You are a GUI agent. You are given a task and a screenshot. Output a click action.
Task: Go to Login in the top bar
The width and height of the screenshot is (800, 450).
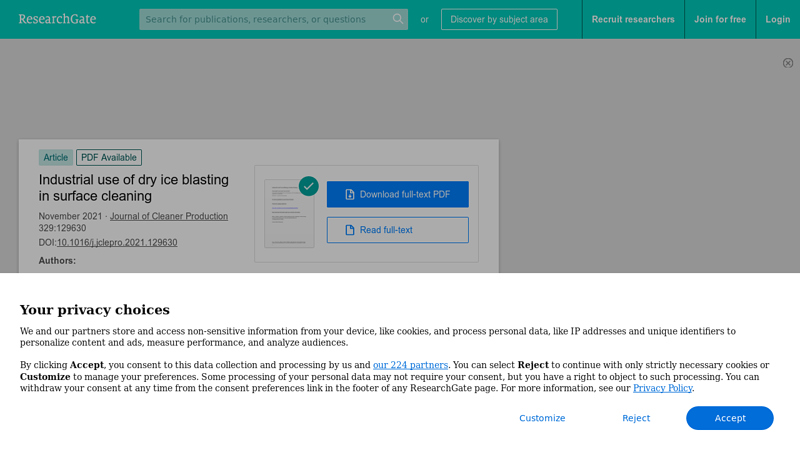click(x=778, y=19)
